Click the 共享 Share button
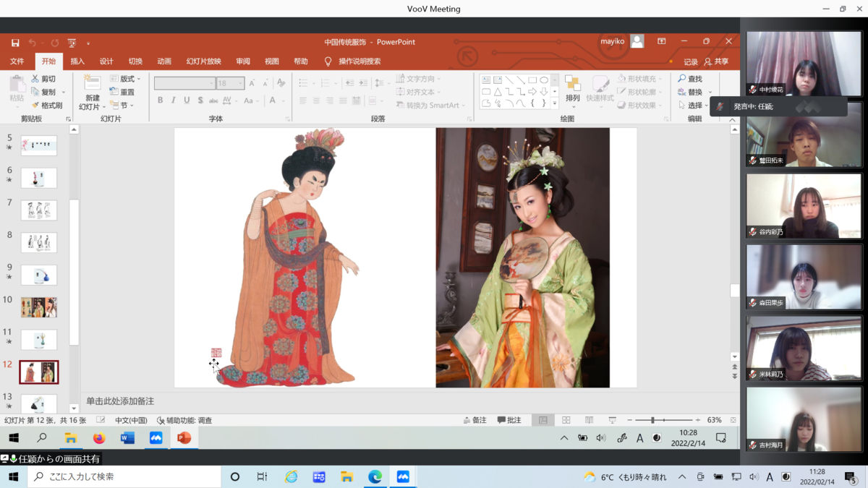This screenshot has height=488, width=868. (716, 62)
